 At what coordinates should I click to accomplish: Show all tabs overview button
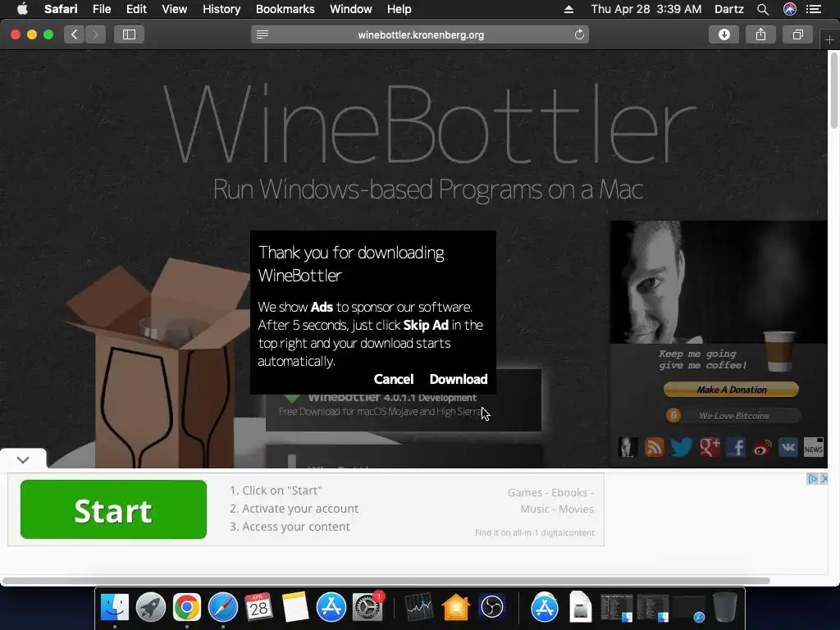coord(797,34)
